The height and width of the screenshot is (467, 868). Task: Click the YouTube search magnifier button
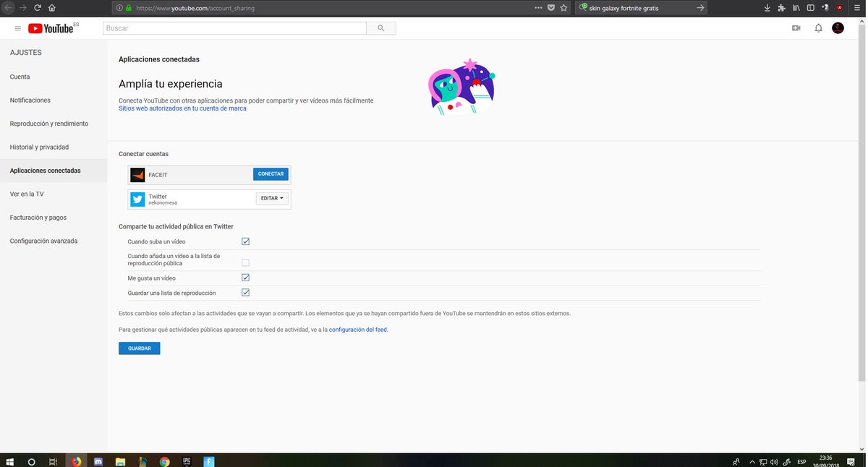point(381,28)
